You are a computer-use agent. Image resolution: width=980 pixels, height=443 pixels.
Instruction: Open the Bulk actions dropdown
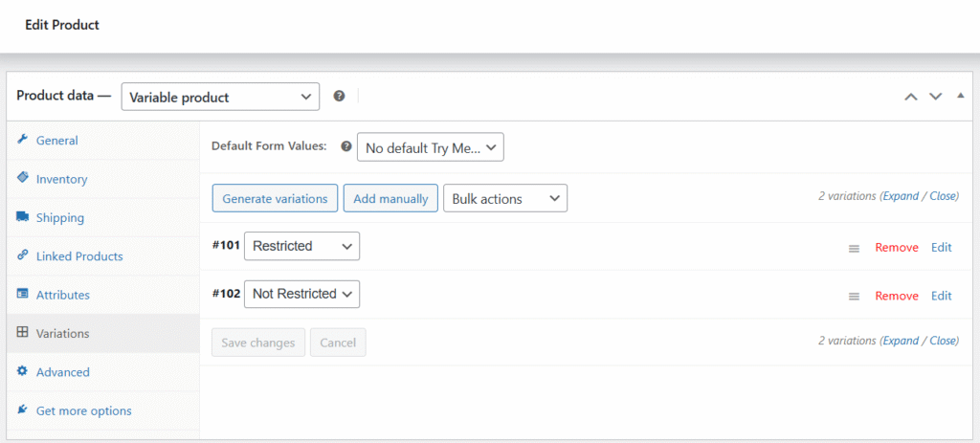coord(504,199)
